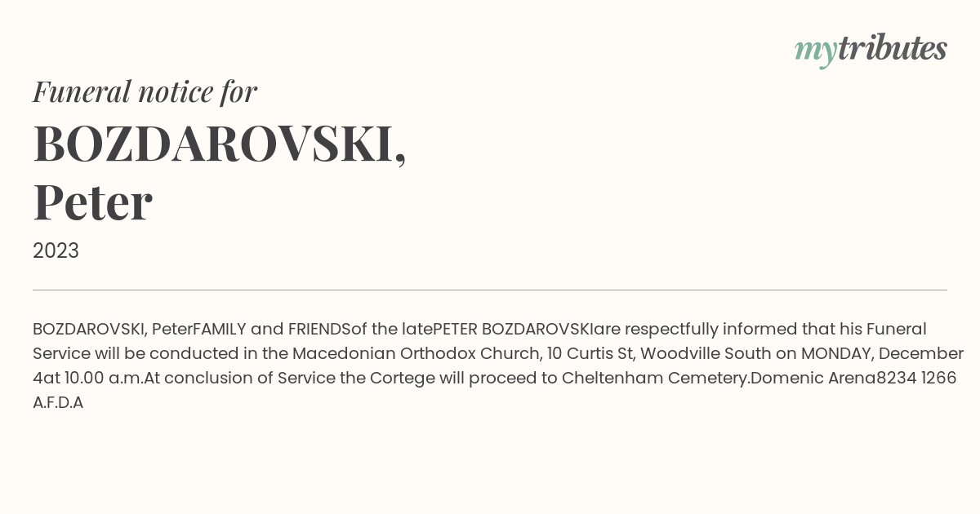Image resolution: width=980 pixels, height=514 pixels.
Task: Click 'Domenic Arena' funeral director name
Action: (813, 379)
